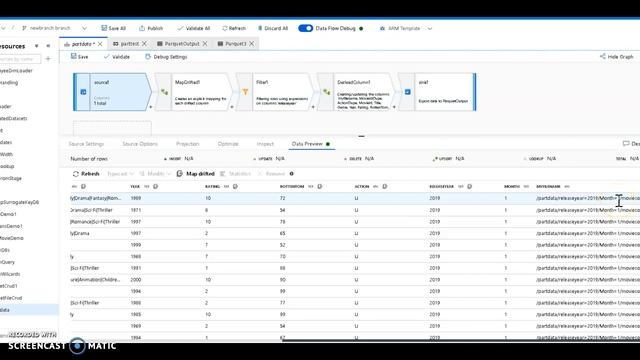The image size is (640, 360).
Task: Open the Typecast dropdown
Action: coord(120,174)
